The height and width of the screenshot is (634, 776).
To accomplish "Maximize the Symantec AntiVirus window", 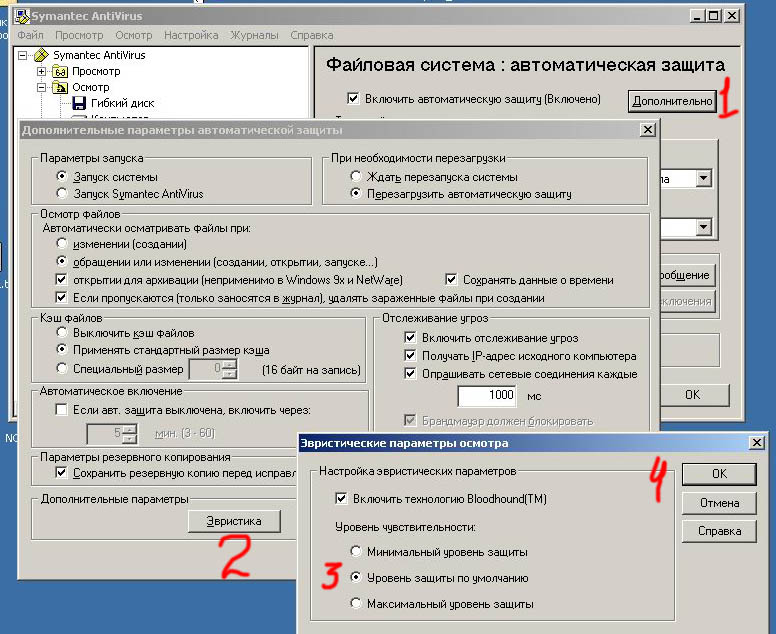I will (x=713, y=16).
